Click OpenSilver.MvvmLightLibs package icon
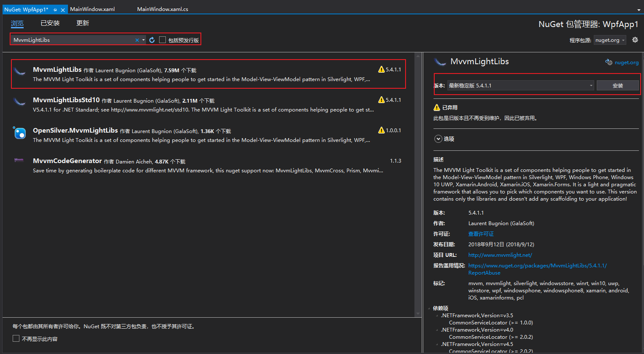The width and height of the screenshot is (644, 354). pos(19,133)
